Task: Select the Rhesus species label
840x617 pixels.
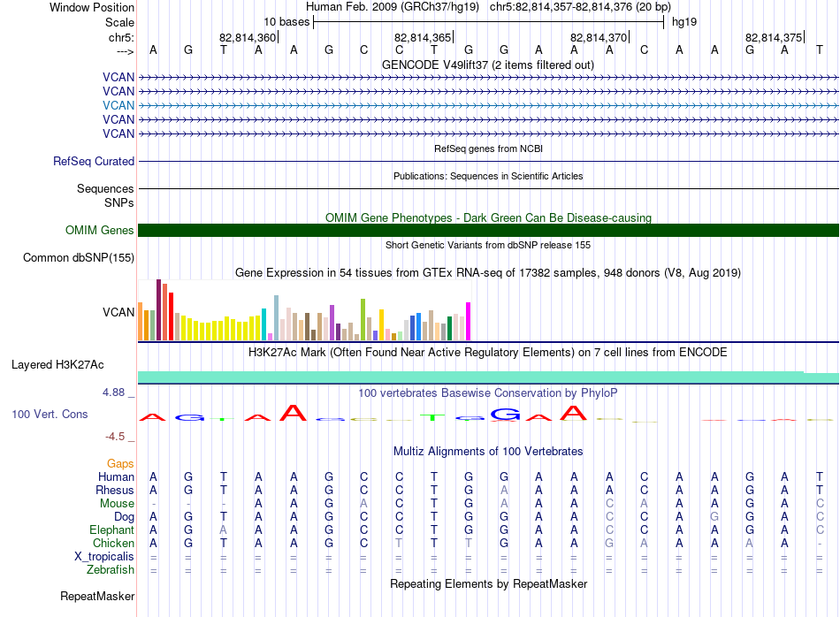Action: 115,490
